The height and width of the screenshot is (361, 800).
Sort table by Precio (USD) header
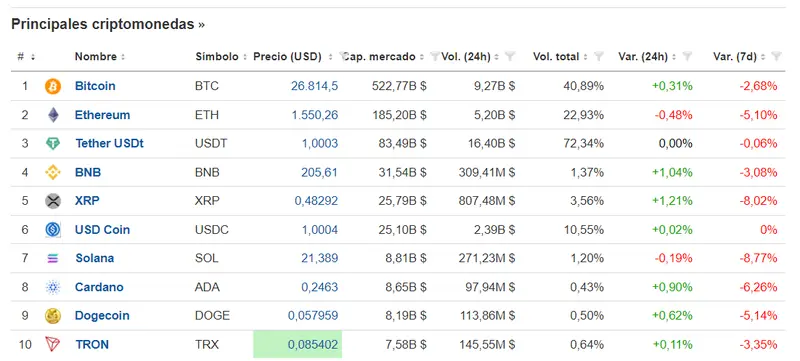pos(293,57)
